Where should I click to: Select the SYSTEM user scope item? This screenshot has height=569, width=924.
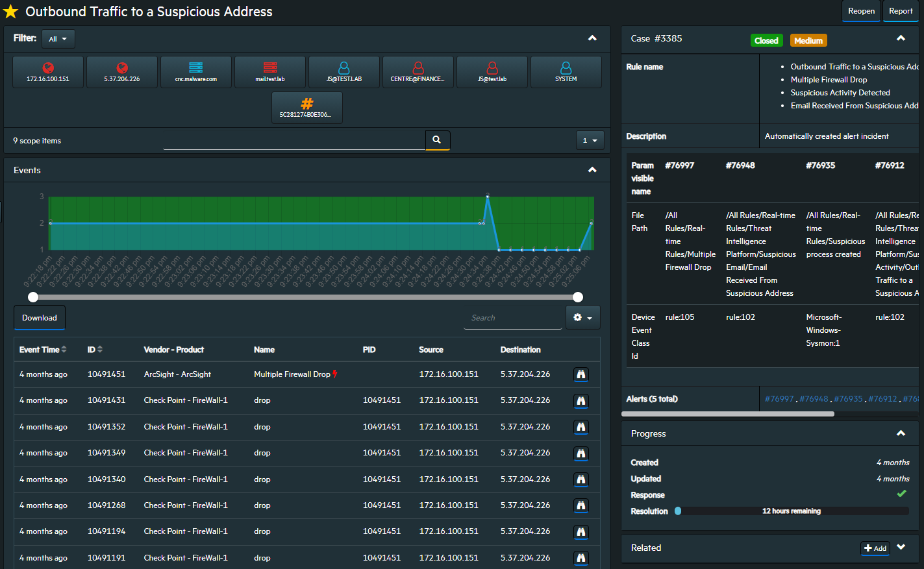pyautogui.click(x=566, y=72)
